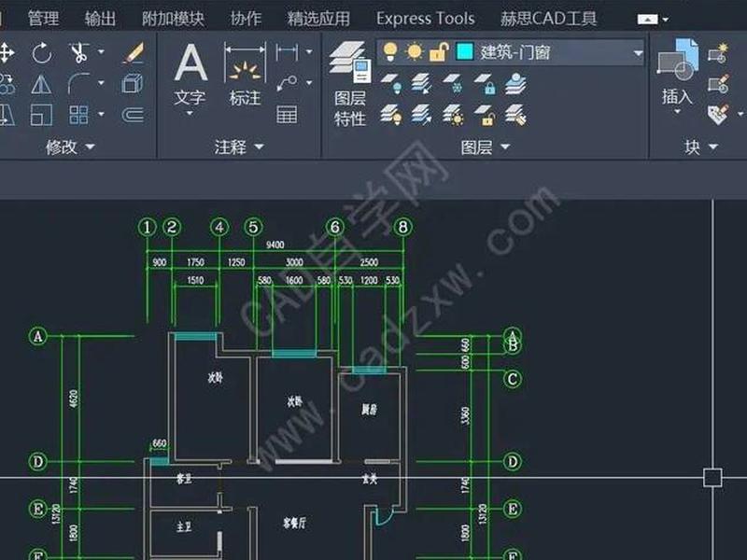Click the Explode box icon

[133, 84]
